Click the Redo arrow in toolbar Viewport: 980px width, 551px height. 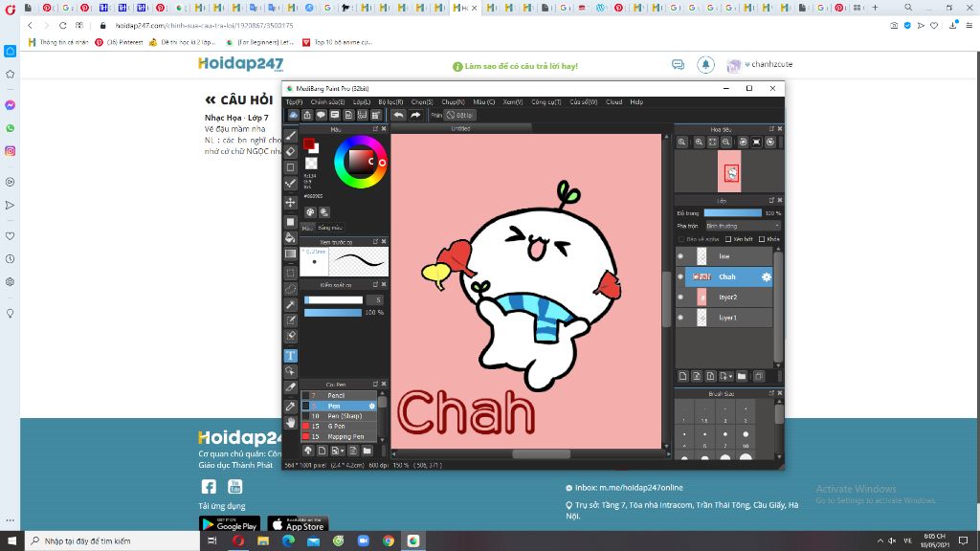tap(415, 115)
